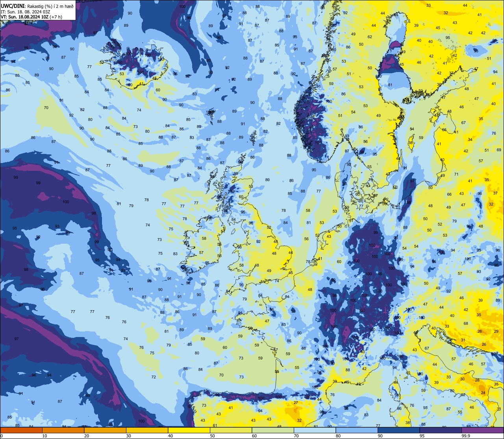Click the purple above-99.9 legend swatch
Viewport: 504px width, 439px height.
click(483, 430)
